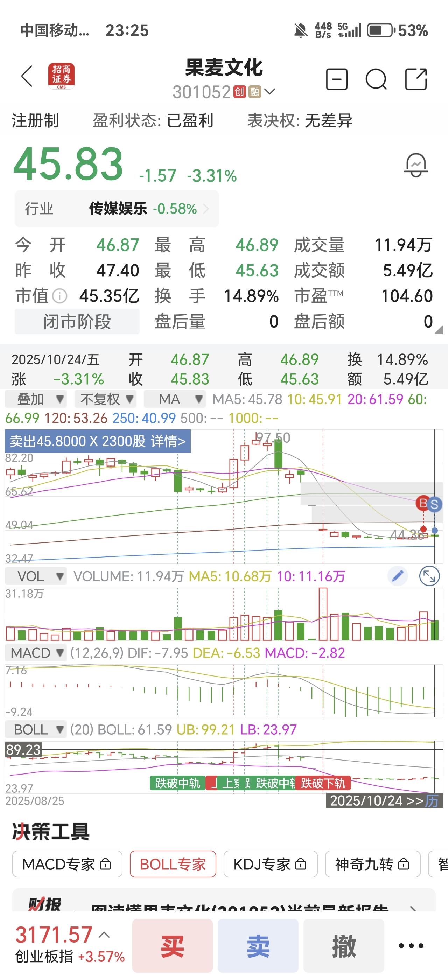The height and width of the screenshot is (980, 448).
Task: Tap the muted notification bell status icon
Action: (x=300, y=30)
